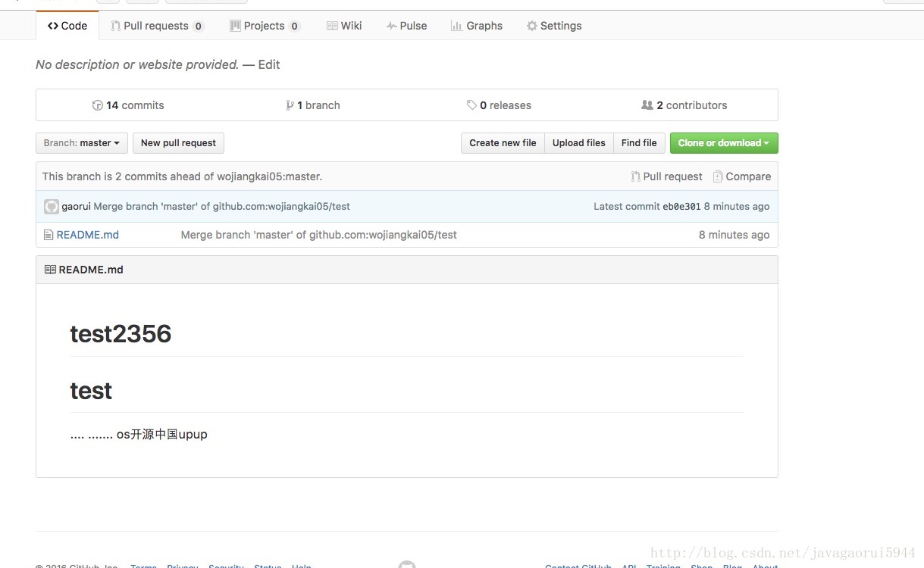Screen dimensions: 924x568
Task: Click the Wiki book icon
Action: 332,26
